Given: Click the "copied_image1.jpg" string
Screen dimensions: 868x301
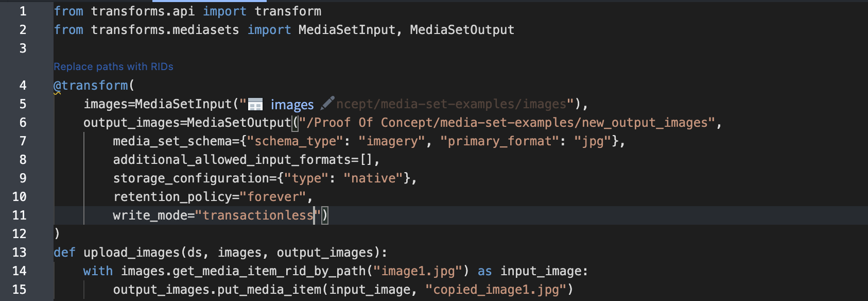Looking at the screenshot, I should [496, 290].
